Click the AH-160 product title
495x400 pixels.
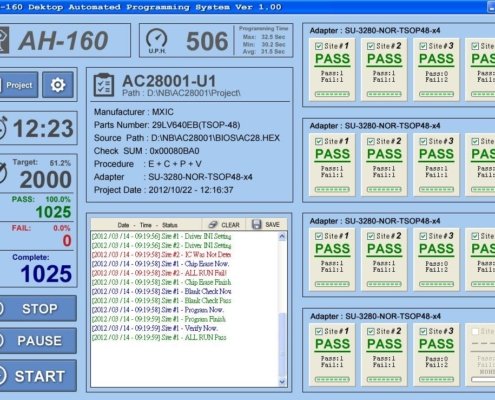63,41
